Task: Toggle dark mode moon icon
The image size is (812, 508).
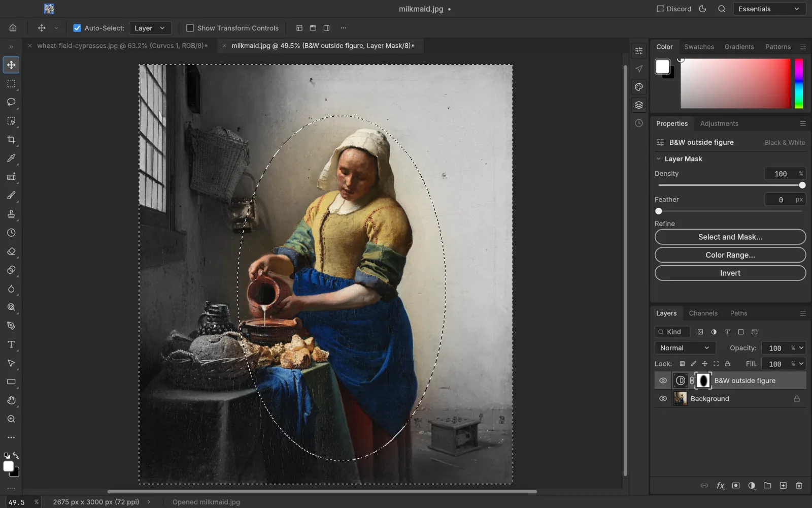Action: click(703, 9)
